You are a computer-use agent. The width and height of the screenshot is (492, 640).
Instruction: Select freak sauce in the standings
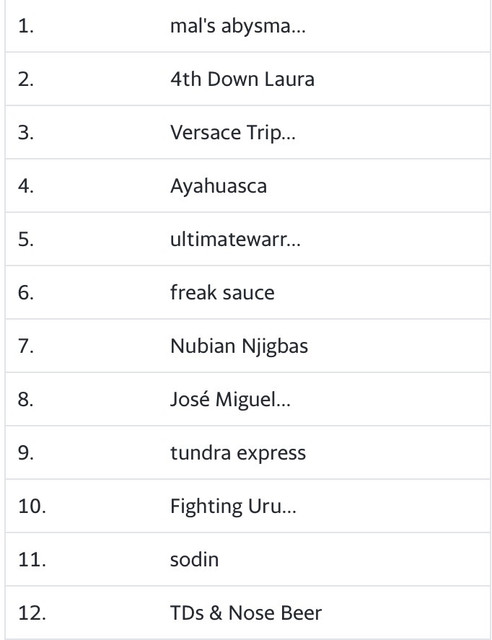coord(222,293)
